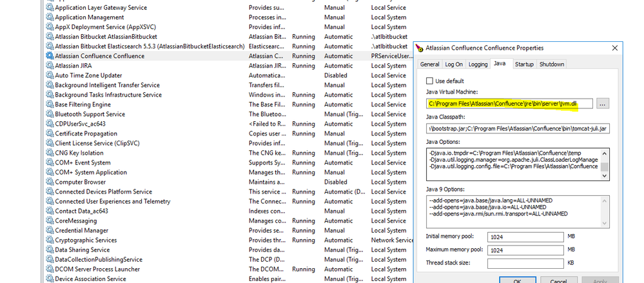Click the Computer Browser service icon
This screenshot has height=283, width=644.
pyautogui.click(x=50, y=182)
